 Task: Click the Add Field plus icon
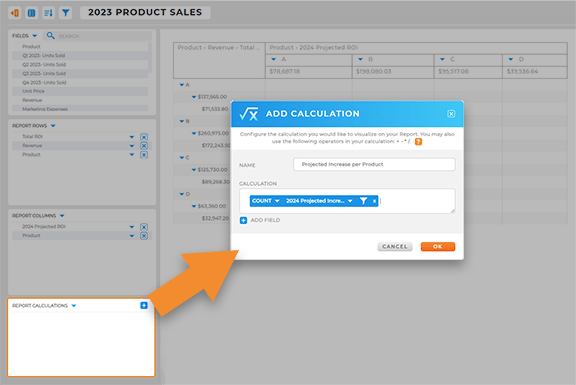tap(243, 220)
